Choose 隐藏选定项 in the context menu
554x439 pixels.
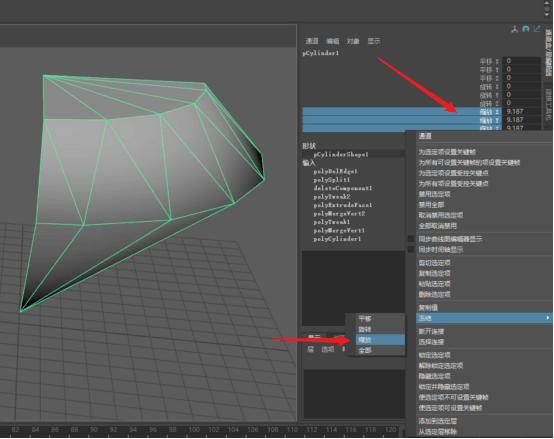(434, 376)
